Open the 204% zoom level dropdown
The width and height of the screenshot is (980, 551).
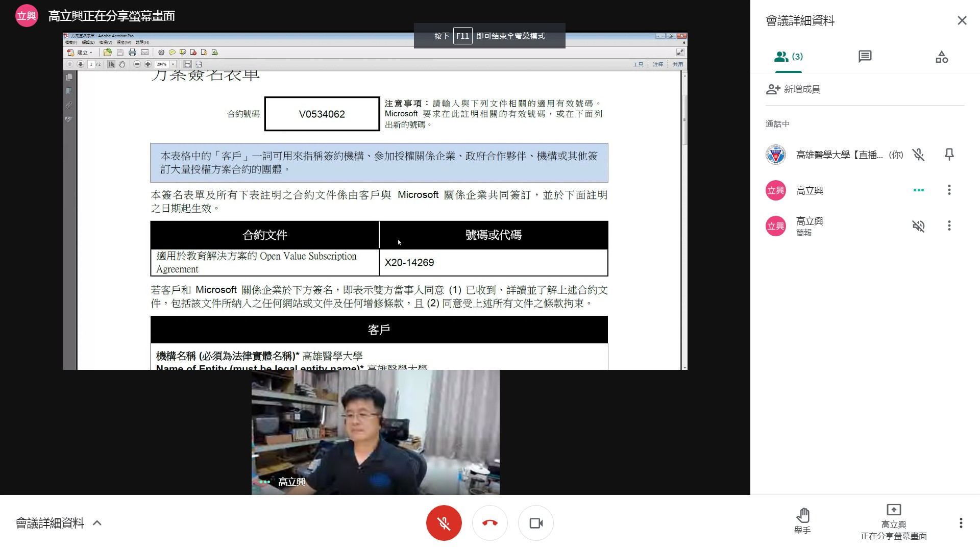tap(173, 64)
